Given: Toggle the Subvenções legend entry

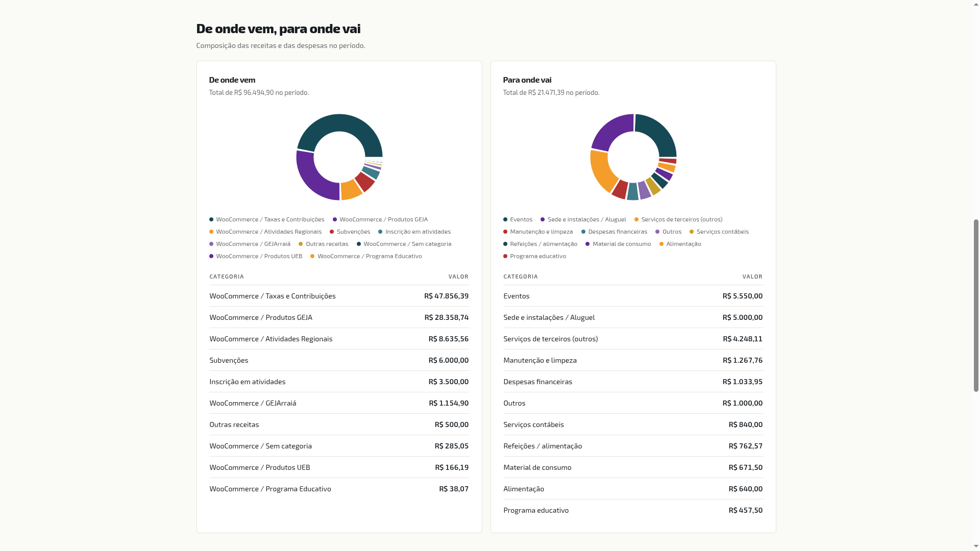Looking at the screenshot, I should click(x=350, y=232).
